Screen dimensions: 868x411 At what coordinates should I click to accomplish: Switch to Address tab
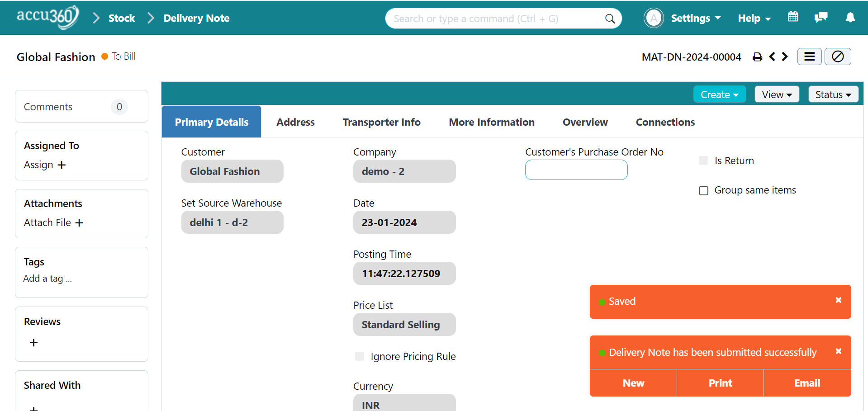295,122
